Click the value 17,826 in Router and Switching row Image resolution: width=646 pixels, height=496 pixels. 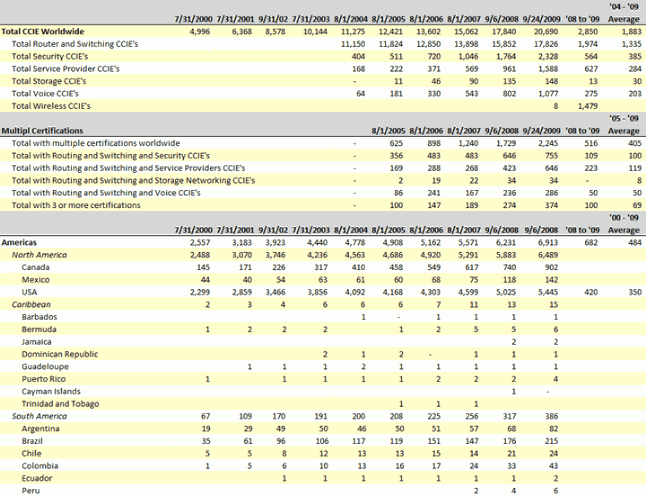pyautogui.click(x=546, y=44)
